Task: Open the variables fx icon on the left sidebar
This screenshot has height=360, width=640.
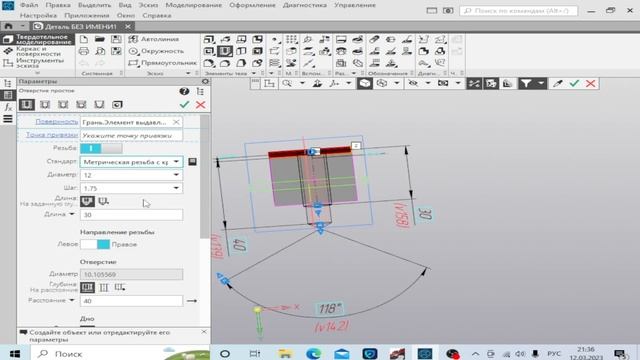Action: pos(8,107)
